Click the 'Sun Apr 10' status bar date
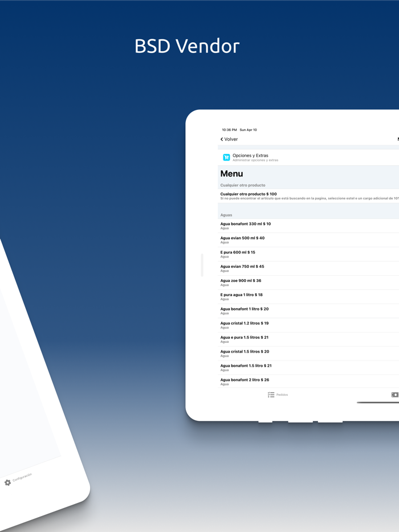The image size is (399, 532). 248,130
